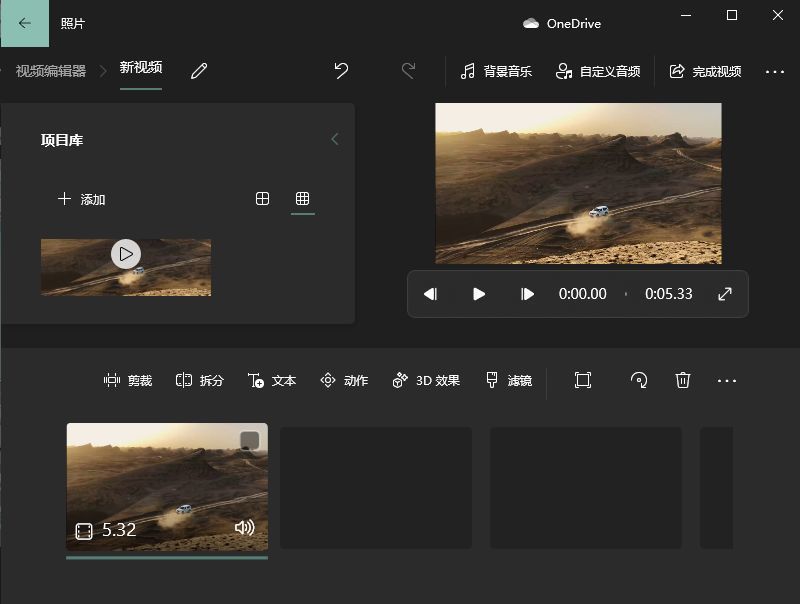This screenshot has height=604, width=800.
Task: Collapse the 项目库 project library panel
Action: point(335,139)
